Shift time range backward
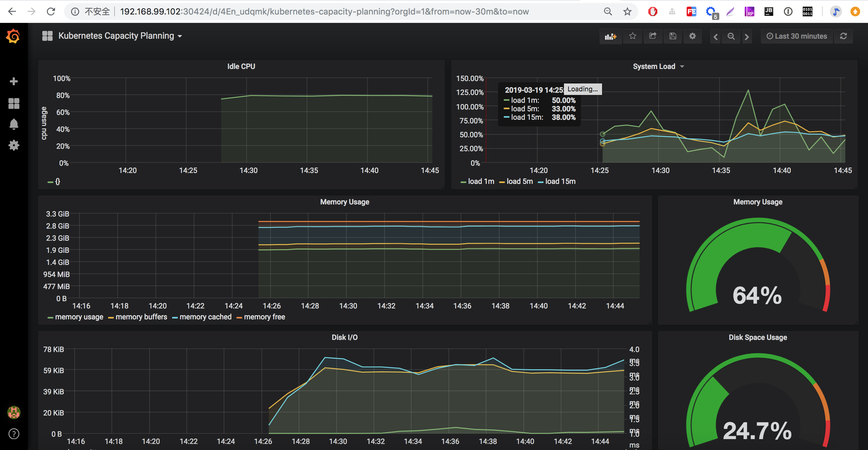Screen dimensions: 868x450 click(715, 36)
